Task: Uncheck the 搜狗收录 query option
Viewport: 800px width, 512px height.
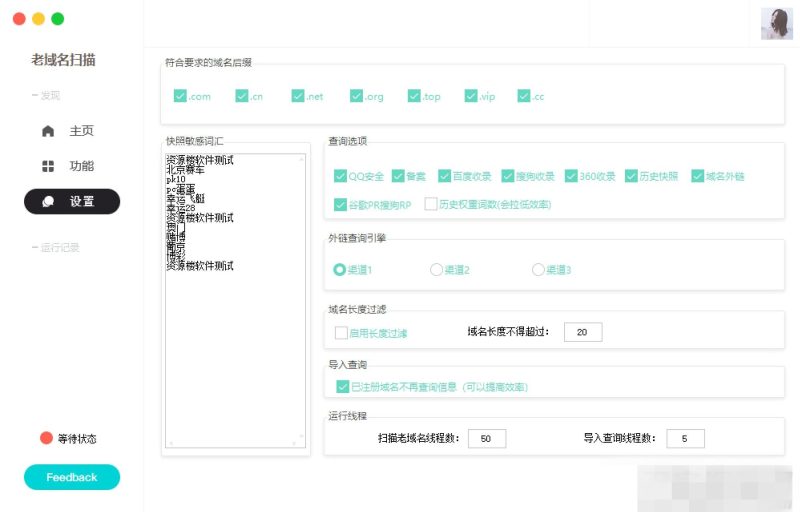Action: pos(508,176)
